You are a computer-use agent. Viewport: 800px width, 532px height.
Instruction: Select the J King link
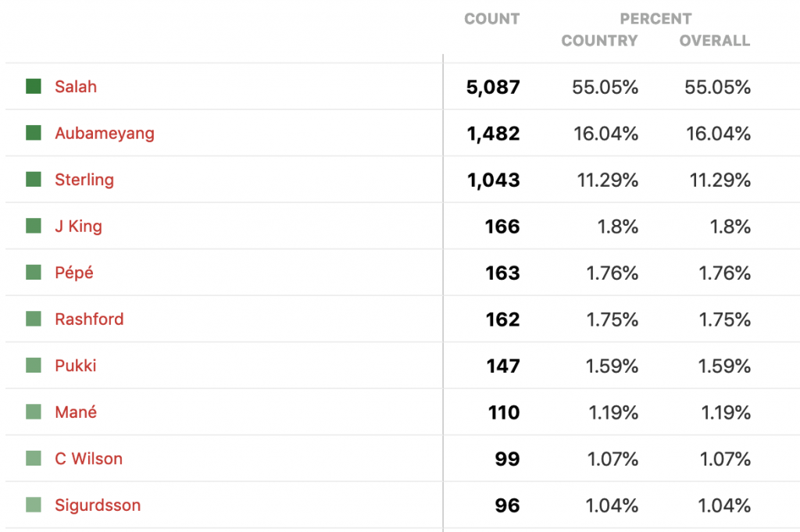(x=79, y=226)
